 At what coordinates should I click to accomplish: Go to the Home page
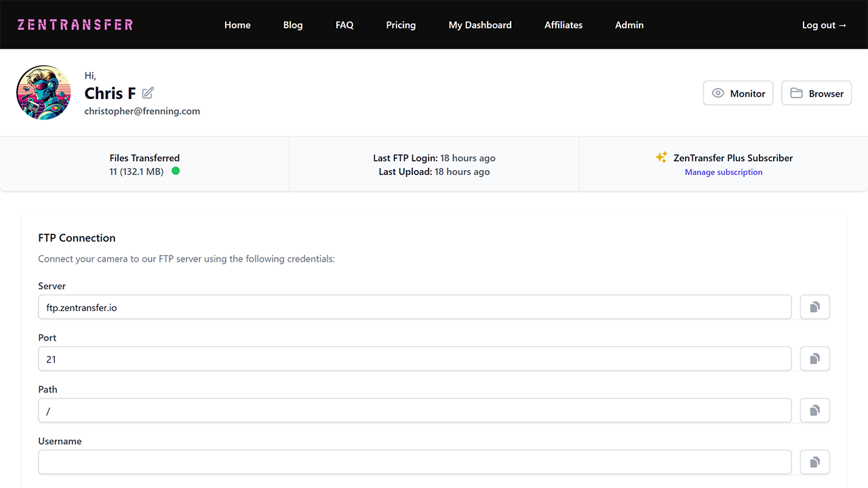pos(237,25)
